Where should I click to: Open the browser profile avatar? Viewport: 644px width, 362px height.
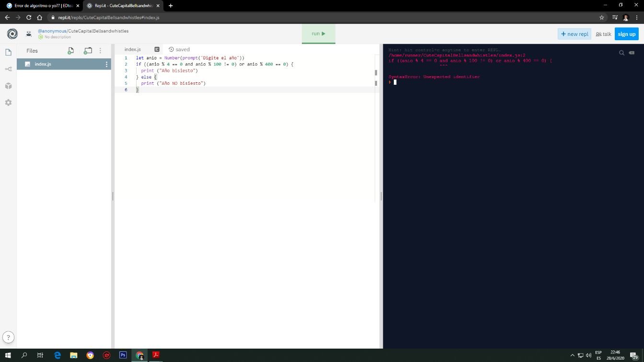pos(626,17)
